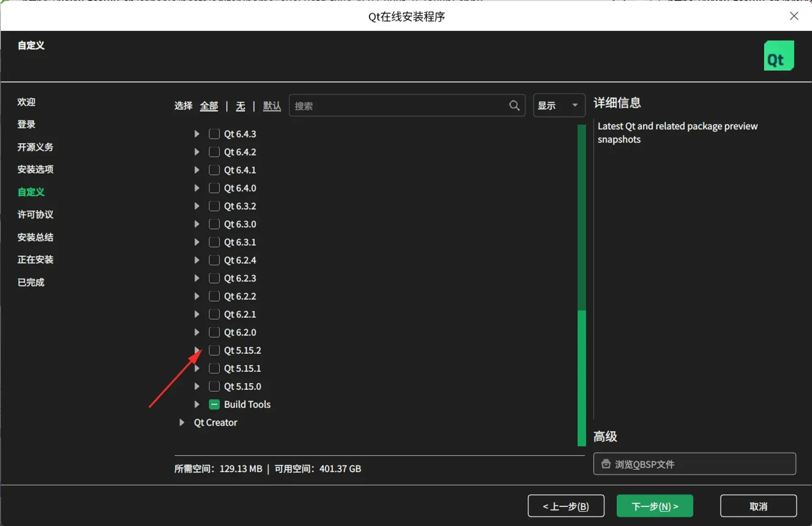812x526 pixels.
Task: Select the 安装选项 step in sidebar
Action: 35,169
